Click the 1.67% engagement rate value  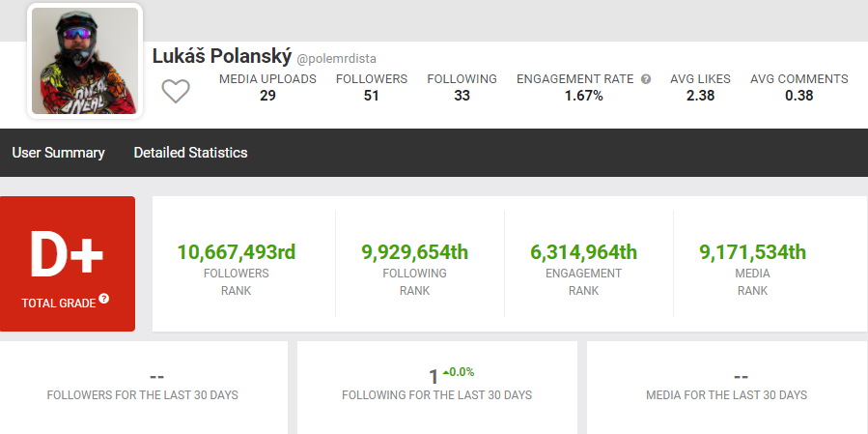(583, 96)
